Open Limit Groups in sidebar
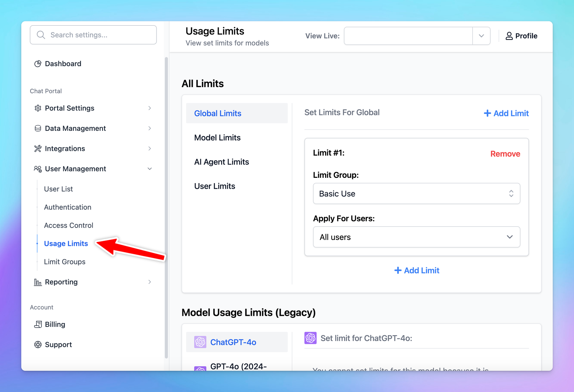The image size is (574, 392). tap(64, 262)
